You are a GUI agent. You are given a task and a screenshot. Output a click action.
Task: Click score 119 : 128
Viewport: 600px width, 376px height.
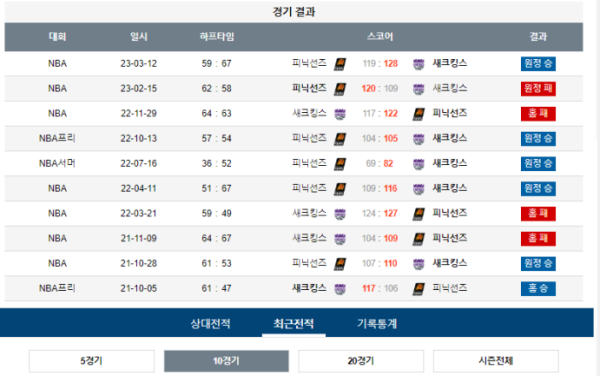pos(380,63)
